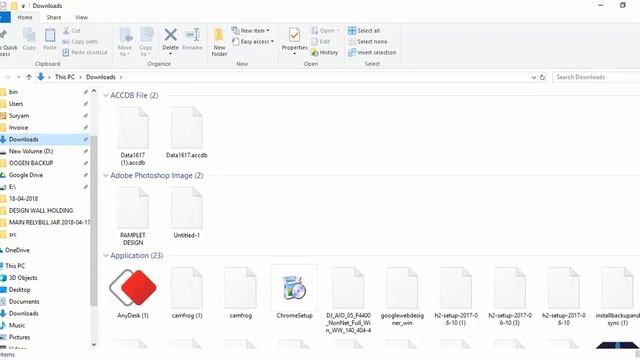Click This PC in the address bar

click(65, 77)
